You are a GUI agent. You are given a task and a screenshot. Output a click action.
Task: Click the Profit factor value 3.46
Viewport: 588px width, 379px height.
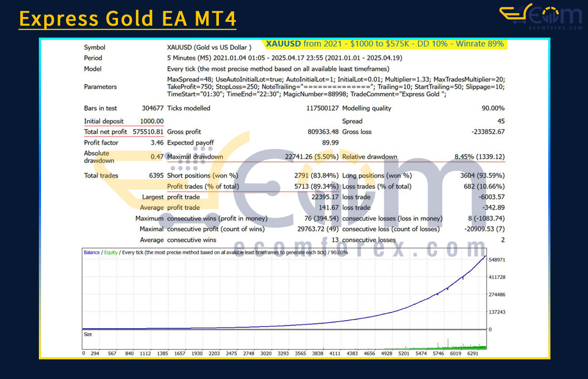(158, 143)
